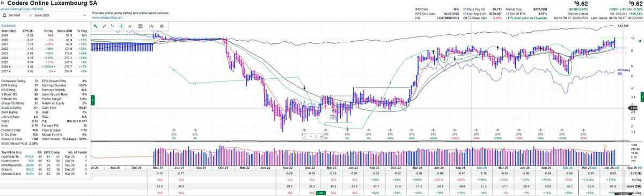Select the trend line tool
The image size is (644, 196).
pos(112,26)
